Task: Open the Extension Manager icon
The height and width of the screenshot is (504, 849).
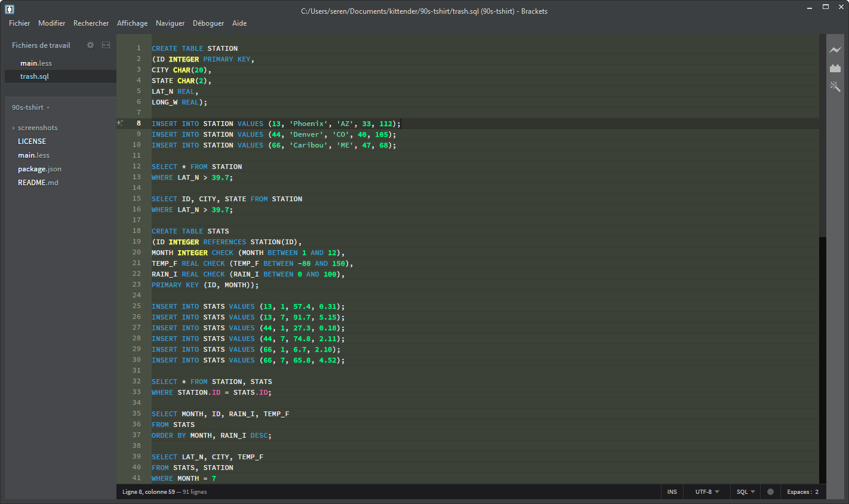Action: [x=835, y=67]
